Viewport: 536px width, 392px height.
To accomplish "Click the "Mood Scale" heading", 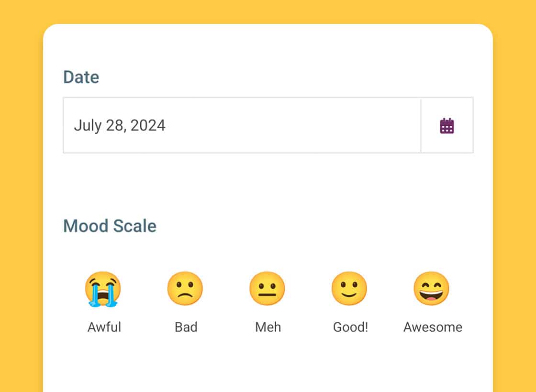I will pos(110,226).
